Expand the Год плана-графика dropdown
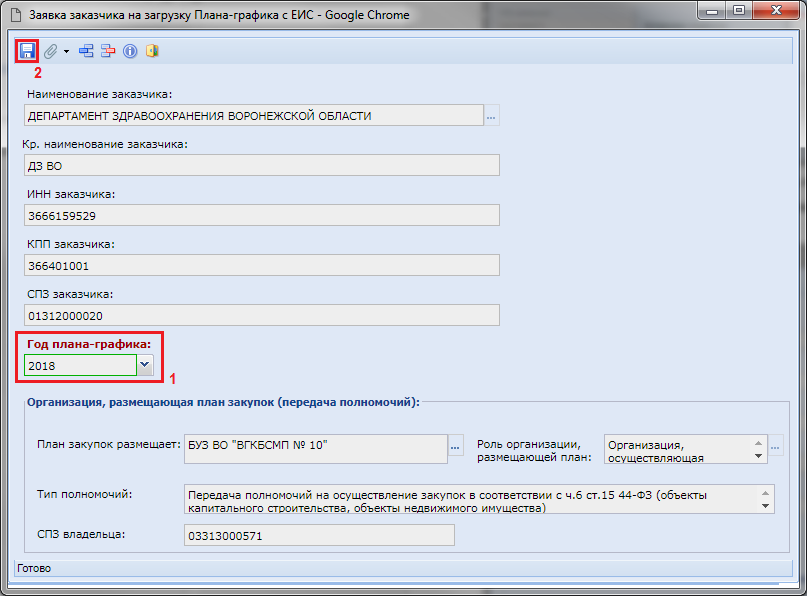The image size is (807, 596). [145, 365]
